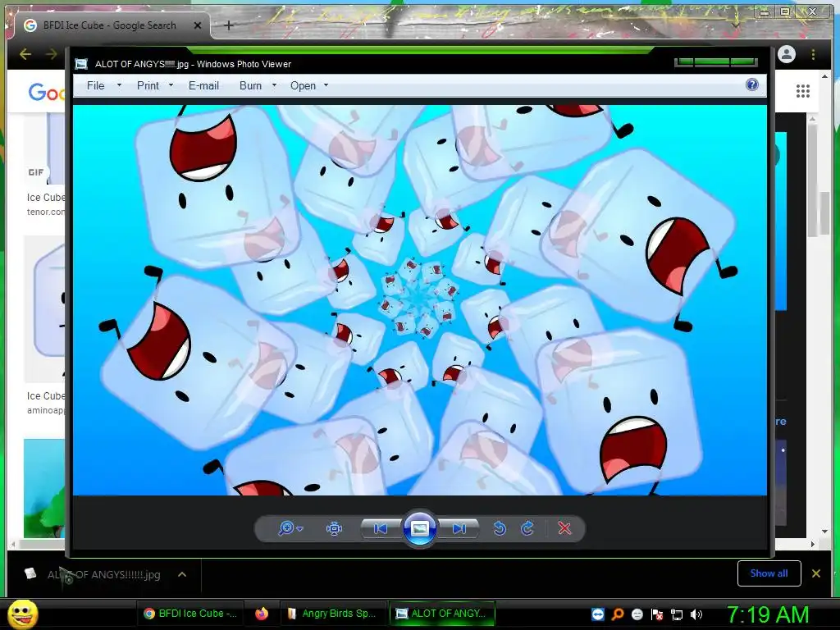Go to the previous photo
The image size is (840, 630).
point(381,529)
